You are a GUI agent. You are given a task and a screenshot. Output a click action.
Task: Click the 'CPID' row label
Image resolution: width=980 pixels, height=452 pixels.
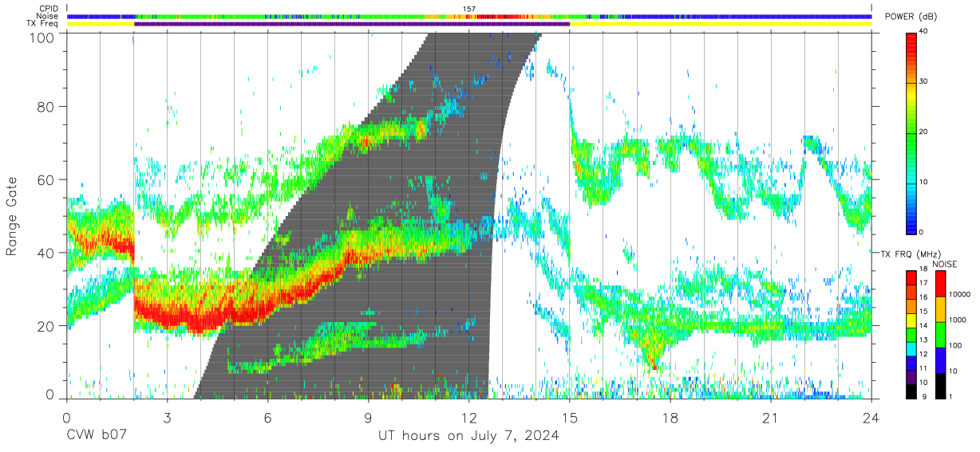click(x=47, y=8)
